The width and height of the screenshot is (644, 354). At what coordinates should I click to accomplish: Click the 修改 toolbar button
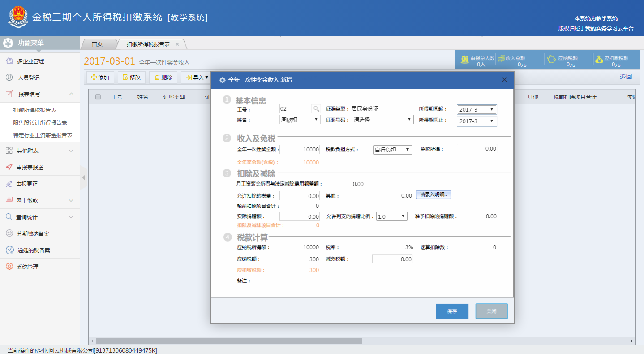(132, 78)
